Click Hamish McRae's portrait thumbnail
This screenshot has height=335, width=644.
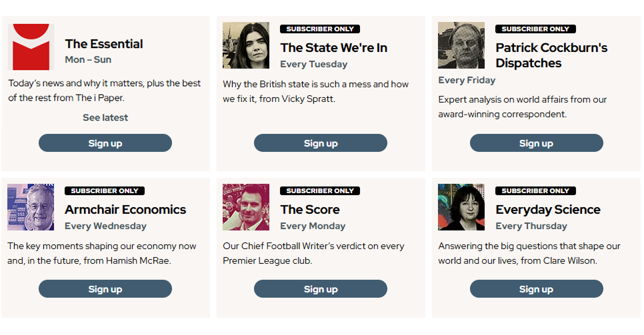[31, 207]
